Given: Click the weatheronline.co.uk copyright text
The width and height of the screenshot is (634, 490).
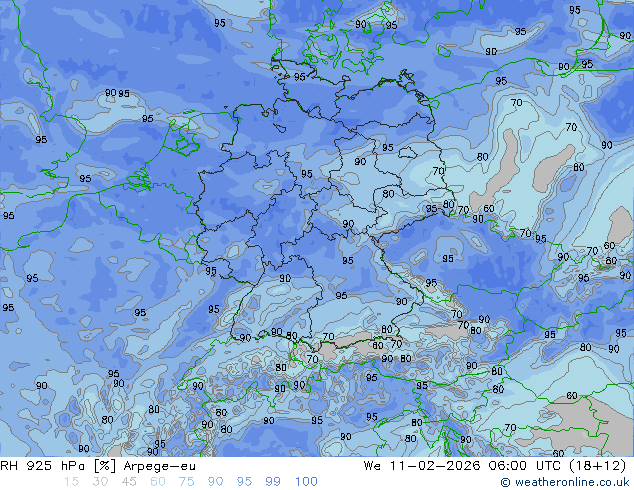Looking at the screenshot, I should coord(565,482).
